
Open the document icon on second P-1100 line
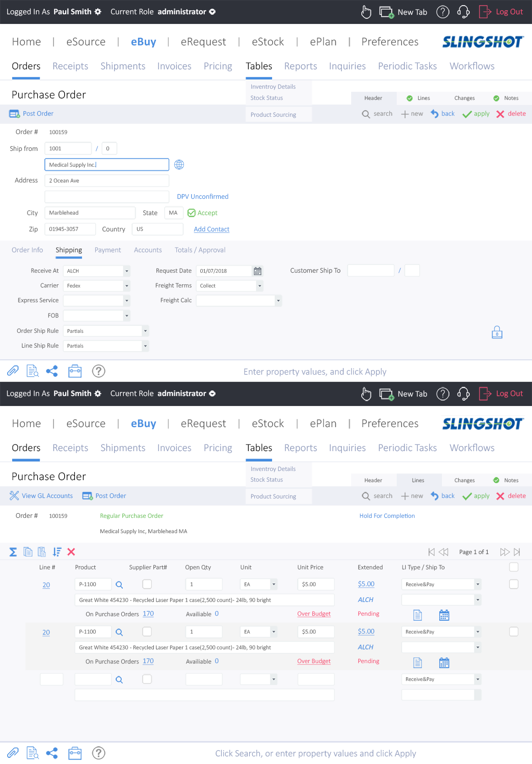point(417,663)
